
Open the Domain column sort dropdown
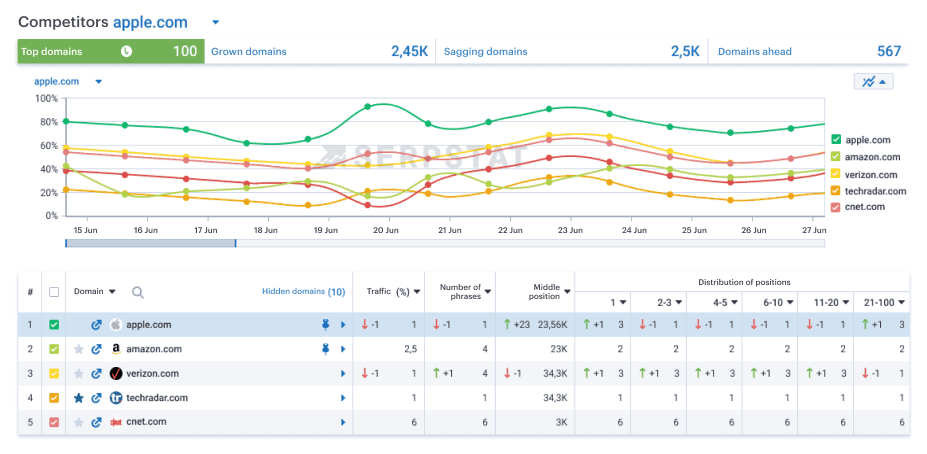pyautogui.click(x=112, y=291)
